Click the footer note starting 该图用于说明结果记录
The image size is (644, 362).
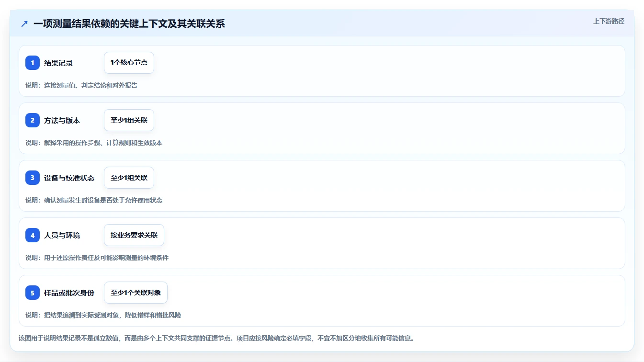(x=216, y=338)
